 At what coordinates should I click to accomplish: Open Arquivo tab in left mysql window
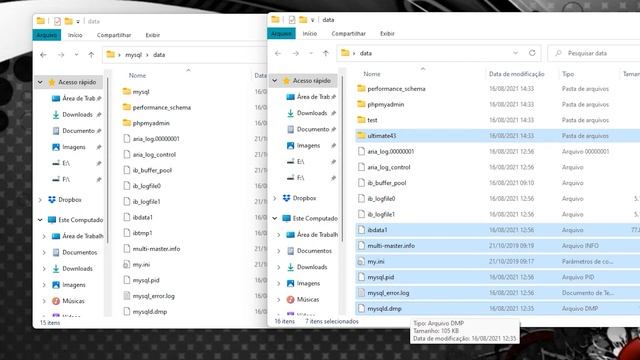(47, 35)
